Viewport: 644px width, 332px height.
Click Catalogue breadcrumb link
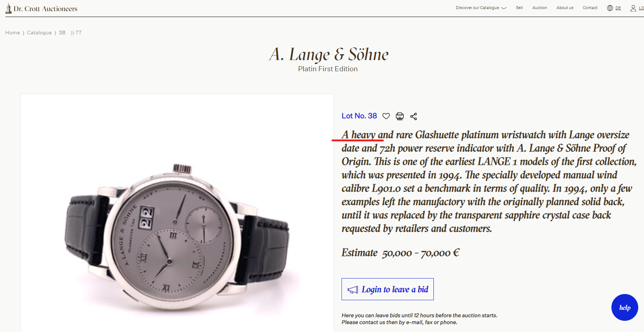click(39, 33)
